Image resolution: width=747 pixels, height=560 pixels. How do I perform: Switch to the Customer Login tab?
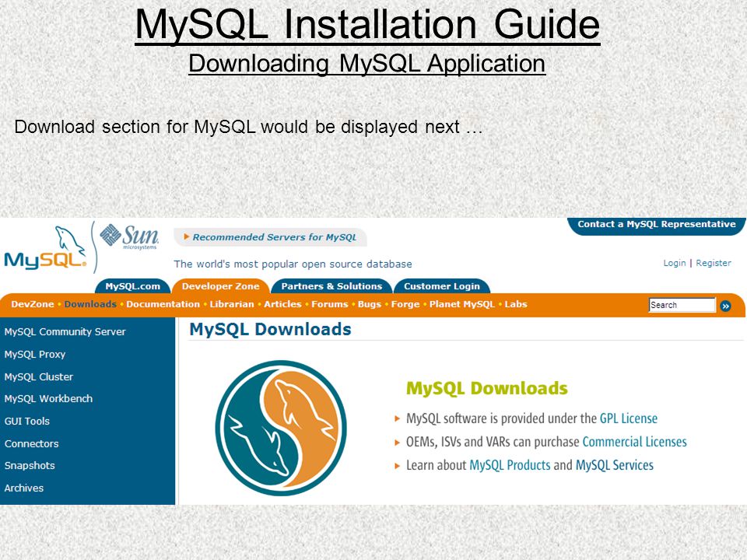(x=442, y=286)
